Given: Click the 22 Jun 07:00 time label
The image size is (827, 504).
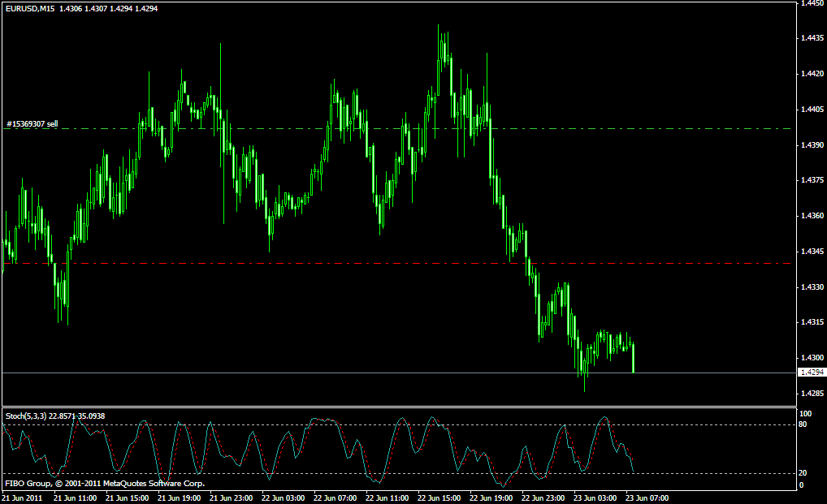Looking at the screenshot, I should tap(335, 498).
